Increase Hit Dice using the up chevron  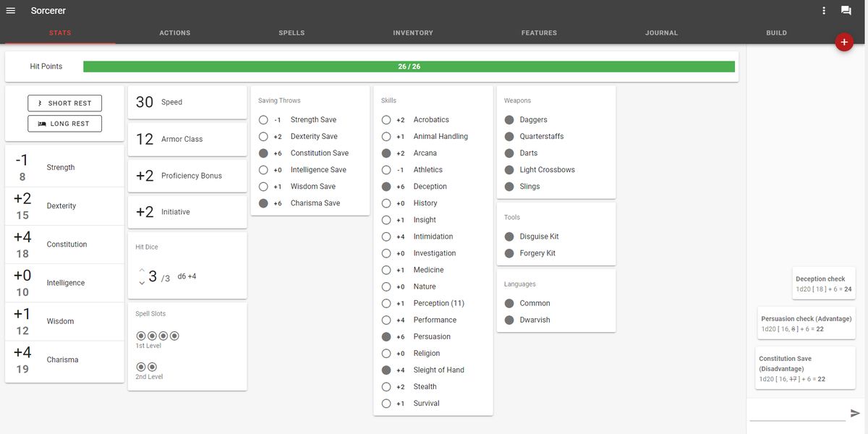(142, 270)
